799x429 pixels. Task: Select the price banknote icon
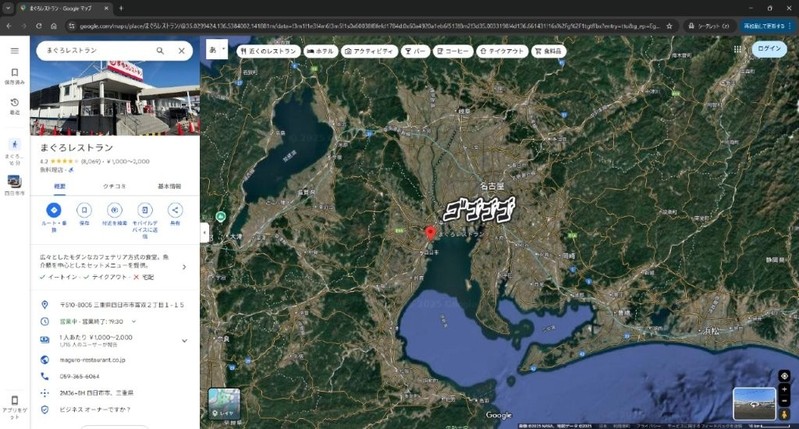[x=45, y=339]
